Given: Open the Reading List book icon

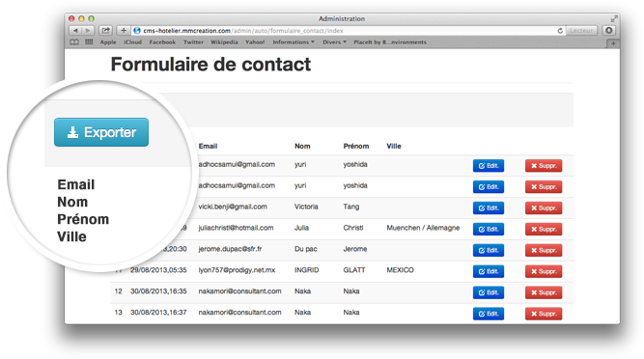Looking at the screenshot, I should click(x=74, y=42).
